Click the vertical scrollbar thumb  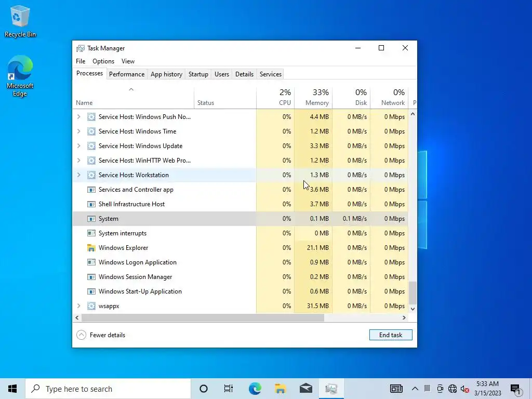pyautogui.click(x=413, y=293)
